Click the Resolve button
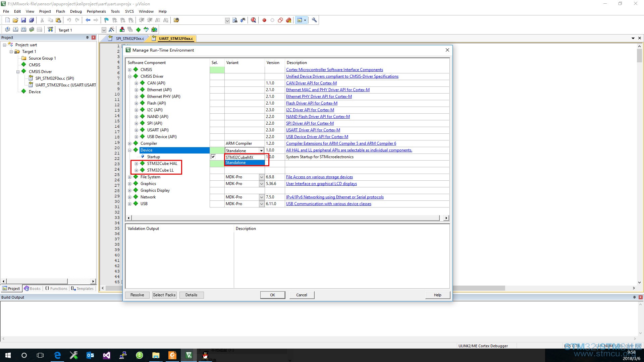Viewport: 644px width, 362px height. (x=137, y=295)
